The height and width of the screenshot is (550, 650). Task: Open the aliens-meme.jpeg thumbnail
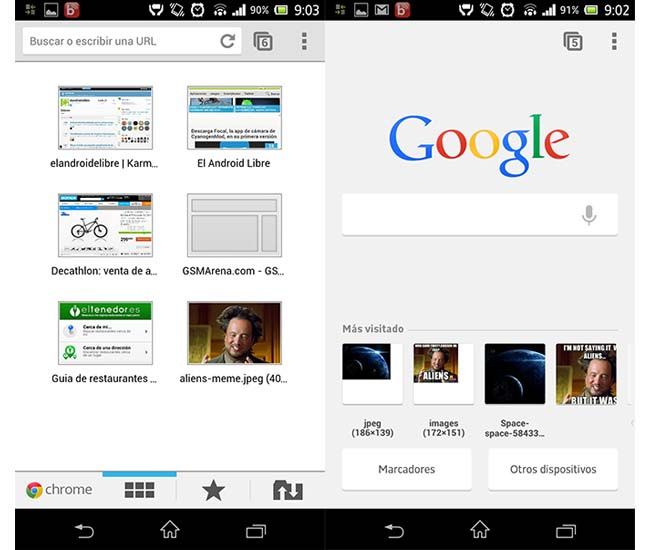click(234, 333)
